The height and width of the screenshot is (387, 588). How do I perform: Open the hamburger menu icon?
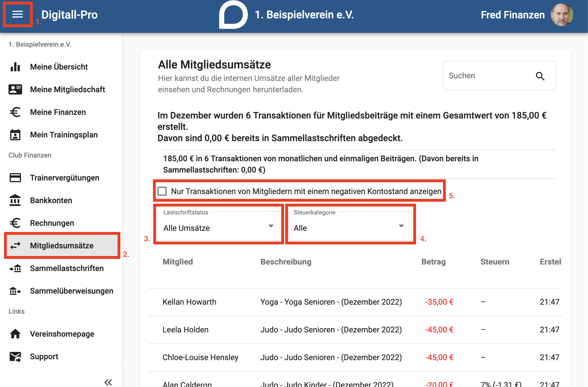coord(18,14)
